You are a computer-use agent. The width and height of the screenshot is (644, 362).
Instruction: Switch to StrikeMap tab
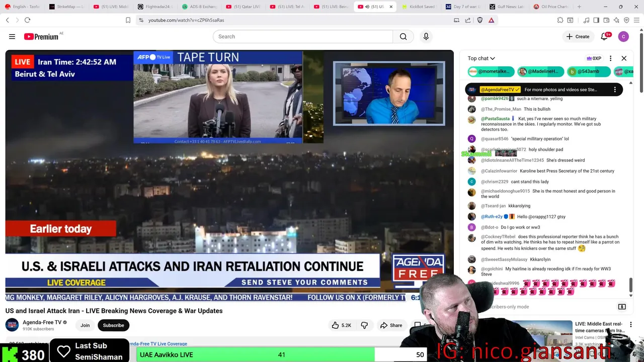click(x=68, y=7)
